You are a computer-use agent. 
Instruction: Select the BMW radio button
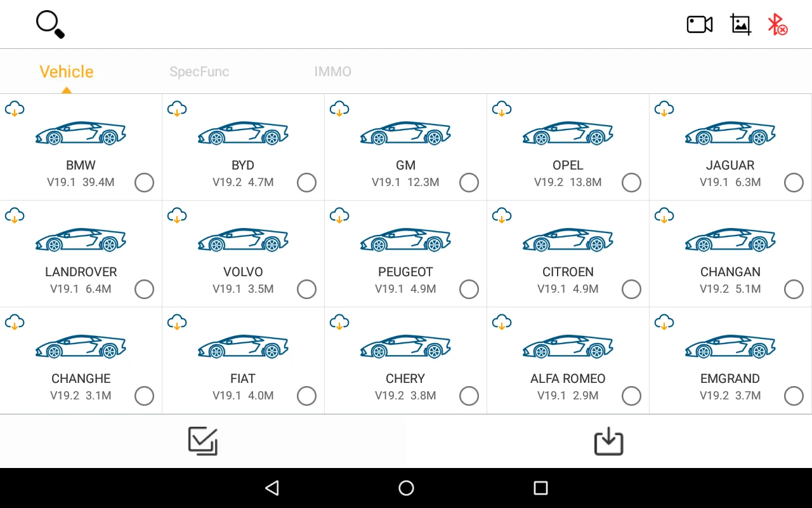tap(144, 182)
